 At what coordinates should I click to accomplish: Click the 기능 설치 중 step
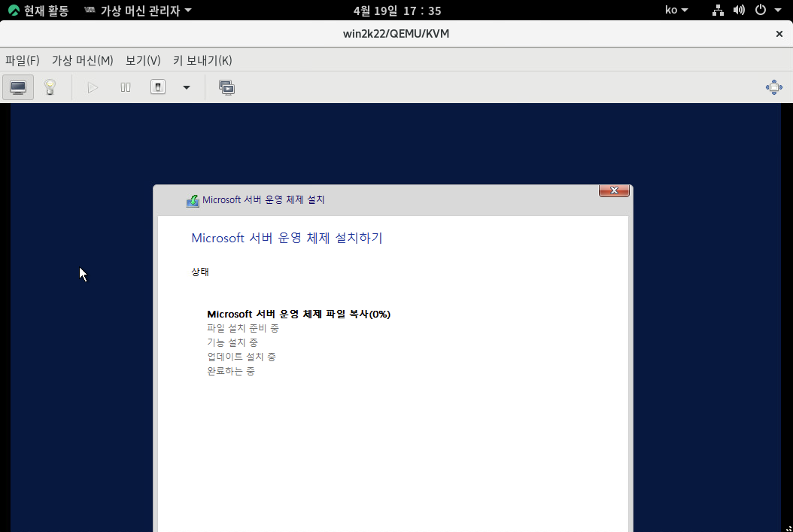(232, 342)
